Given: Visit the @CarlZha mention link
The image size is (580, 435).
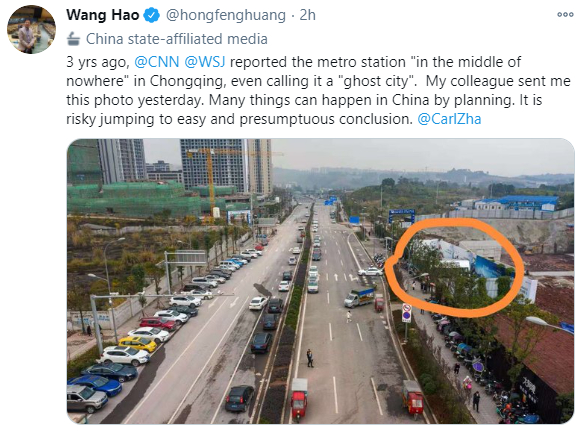Looking at the screenshot, I should coord(449,119).
